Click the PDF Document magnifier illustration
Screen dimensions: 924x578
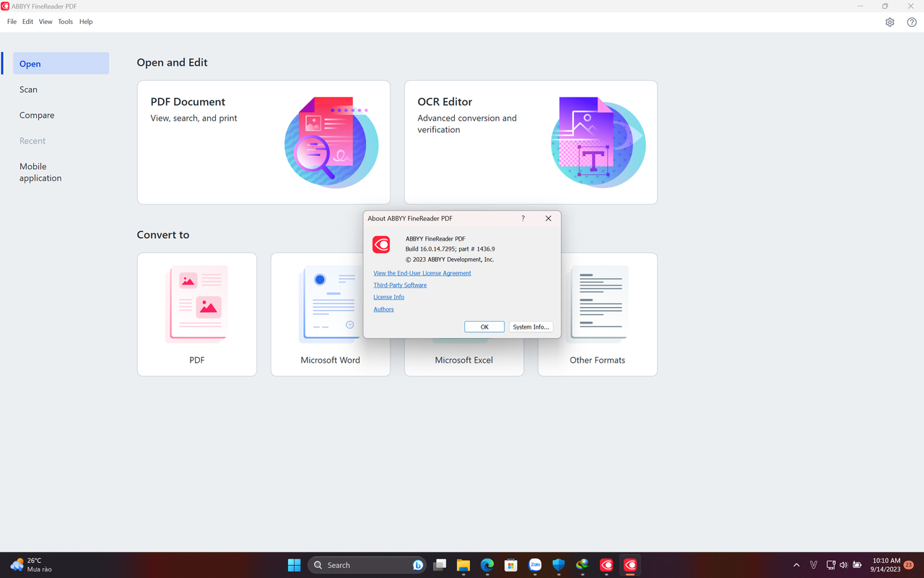pos(331,142)
